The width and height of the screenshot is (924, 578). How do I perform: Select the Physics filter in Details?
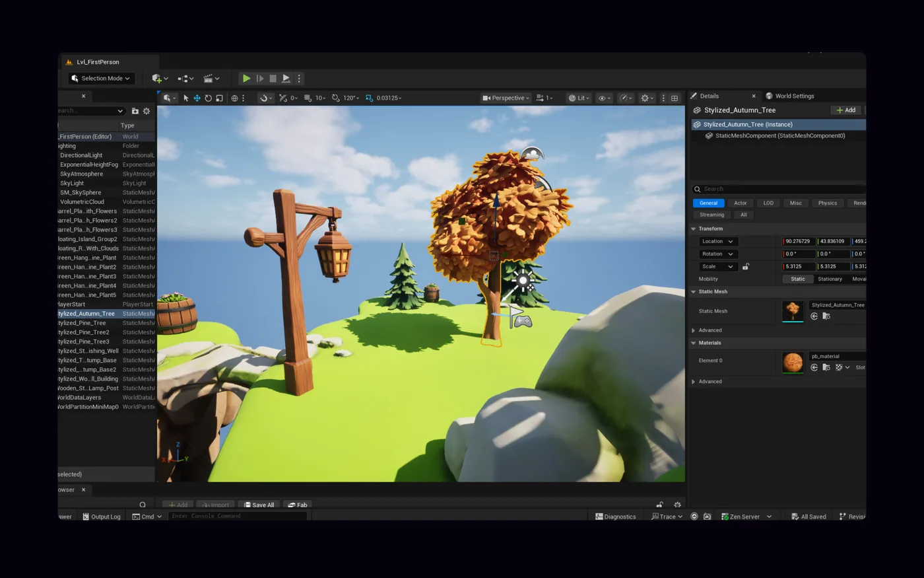coord(828,203)
